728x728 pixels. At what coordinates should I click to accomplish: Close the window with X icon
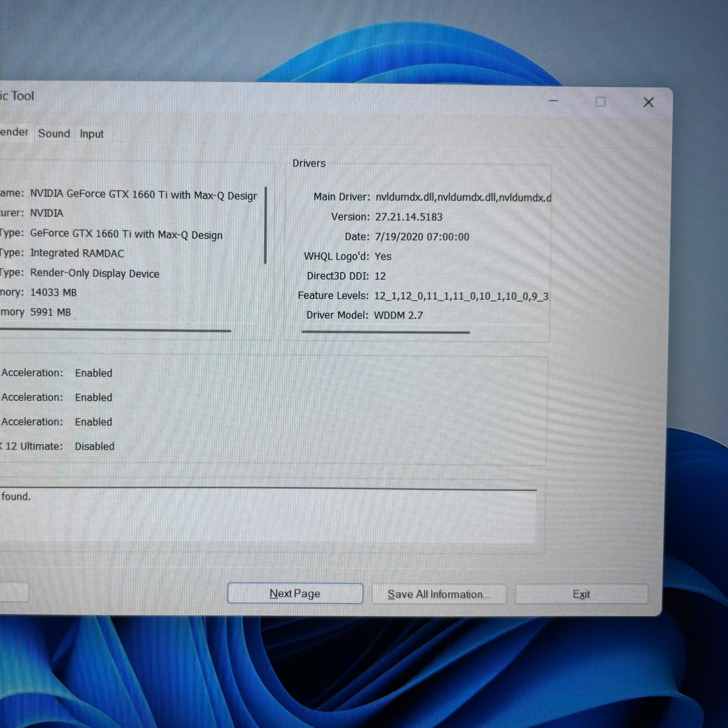coord(649,102)
